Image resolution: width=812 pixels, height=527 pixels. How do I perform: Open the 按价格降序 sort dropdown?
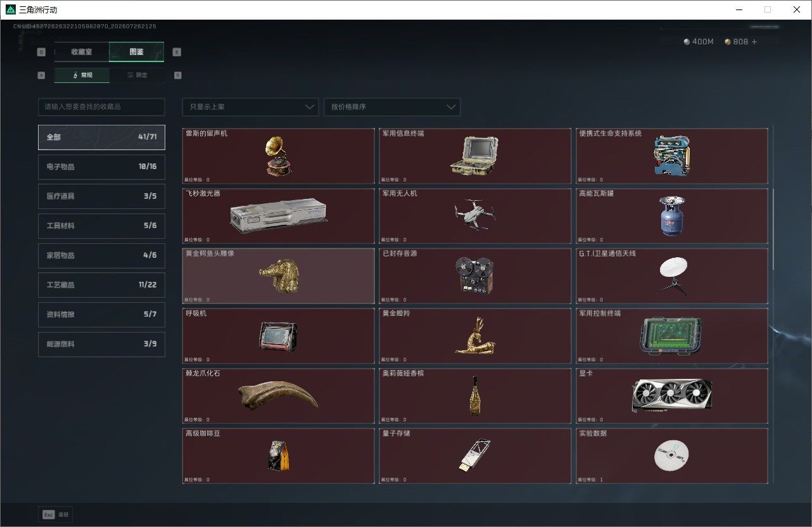[x=392, y=107]
